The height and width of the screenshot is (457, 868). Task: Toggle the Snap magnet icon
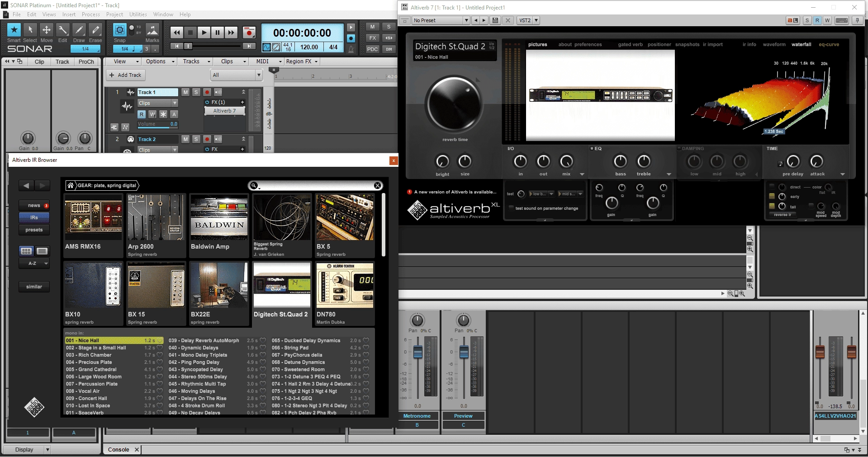(119, 30)
